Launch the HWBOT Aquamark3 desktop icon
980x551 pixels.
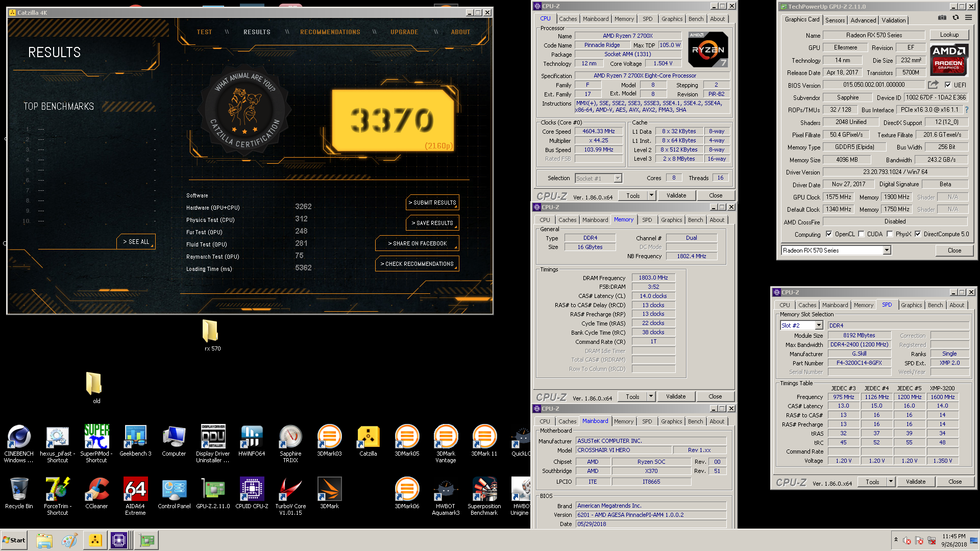pos(446,495)
